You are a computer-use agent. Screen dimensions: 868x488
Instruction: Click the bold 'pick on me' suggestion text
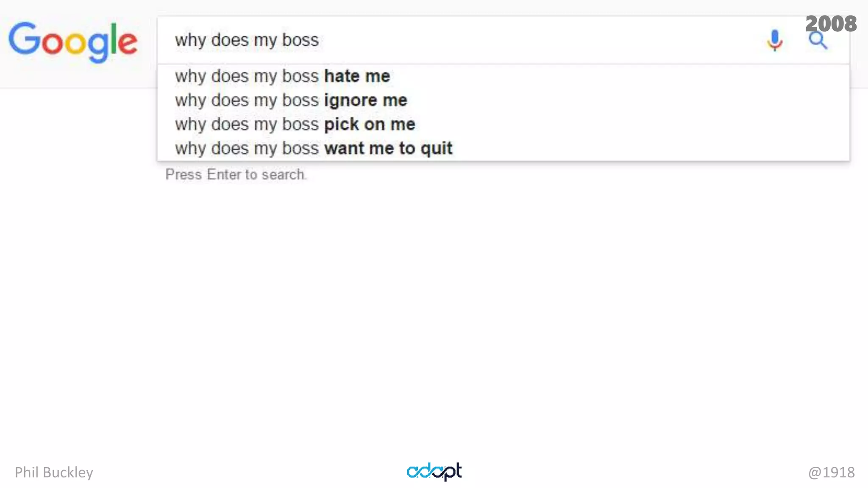tap(370, 125)
